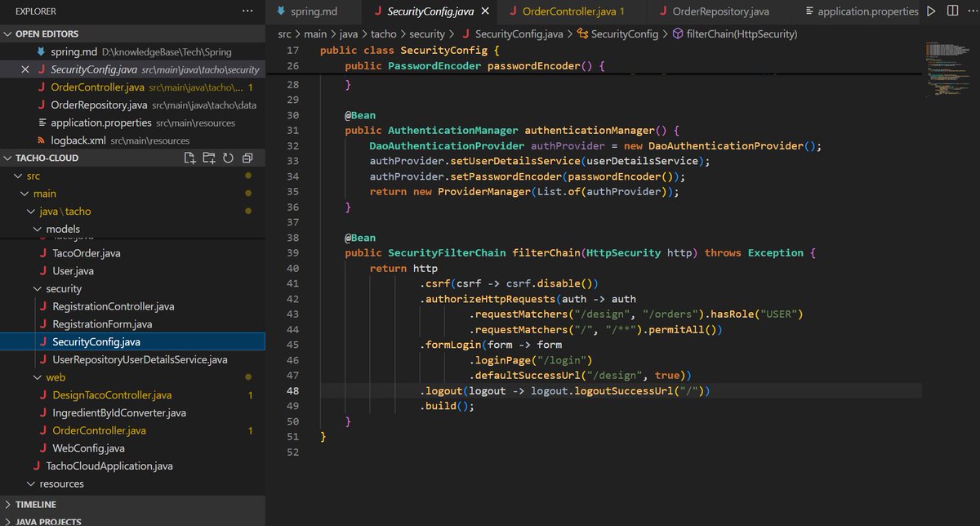
Task: Open editor more actions ellipsis
Action: [972, 11]
